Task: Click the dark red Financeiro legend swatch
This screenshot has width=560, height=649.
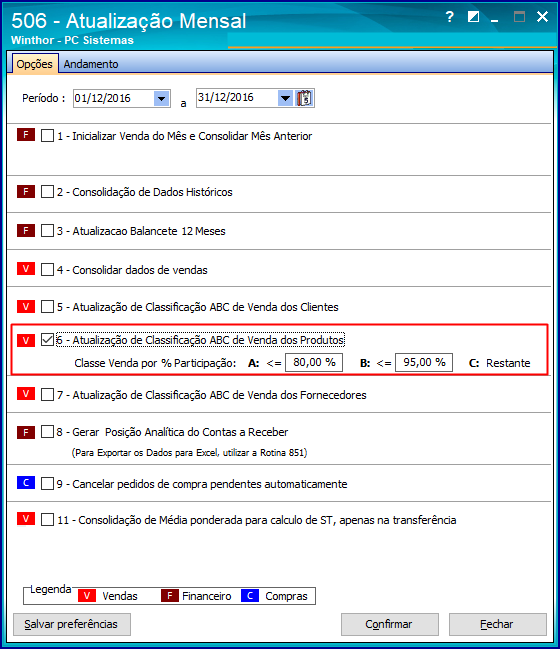Action: pos(170,596)
